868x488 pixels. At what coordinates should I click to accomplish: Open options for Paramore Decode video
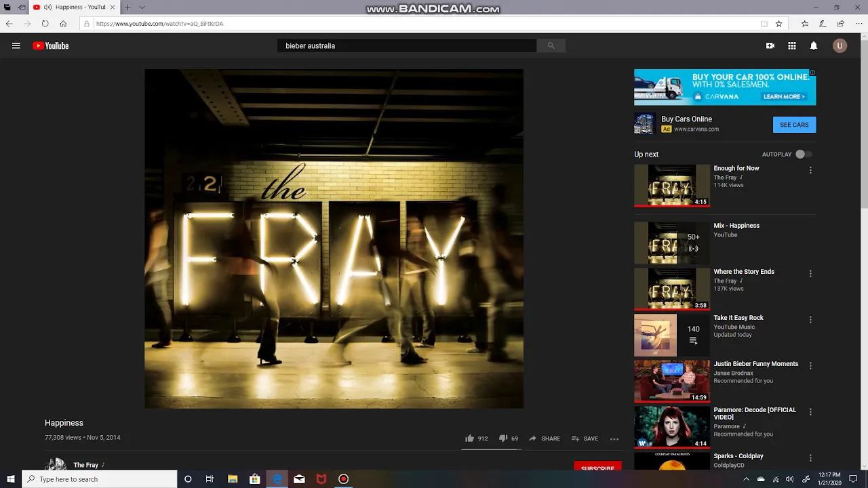[x=810, y=412]
